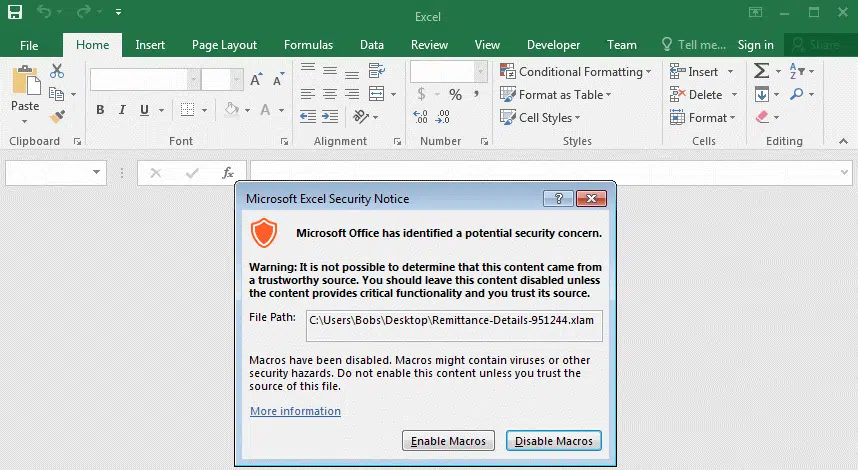Screen dimensions: 858x470
Task: Toggle Underline formatting
Action: 144,110
